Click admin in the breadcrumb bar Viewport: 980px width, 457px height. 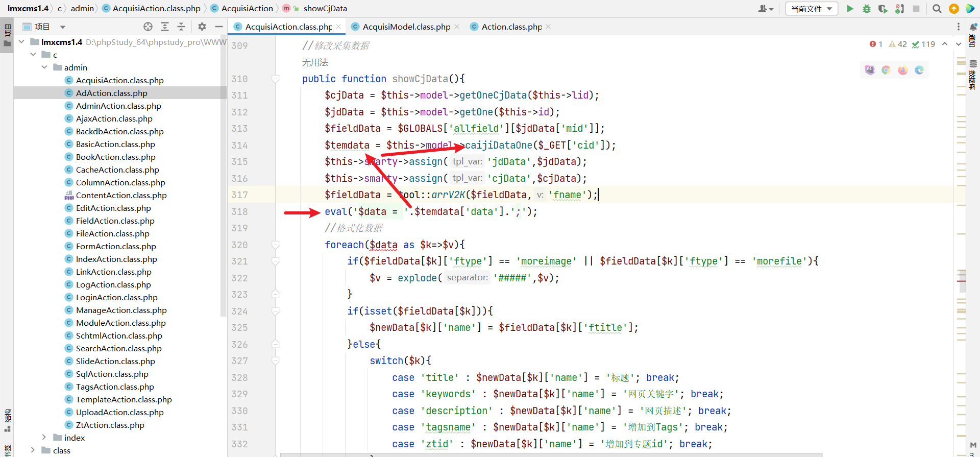pyautogui.click(x=82, y=8)
